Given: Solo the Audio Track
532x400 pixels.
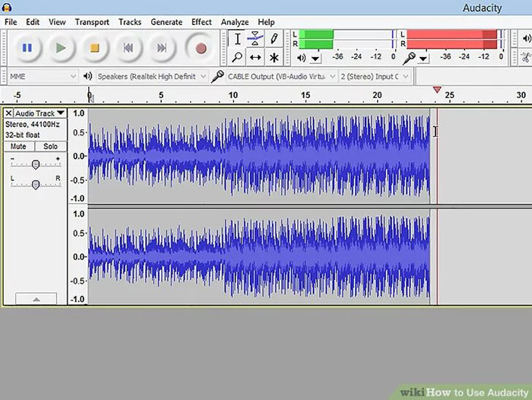Looking at the screenshot, I should pyautogui.click(x=50, y=146).
